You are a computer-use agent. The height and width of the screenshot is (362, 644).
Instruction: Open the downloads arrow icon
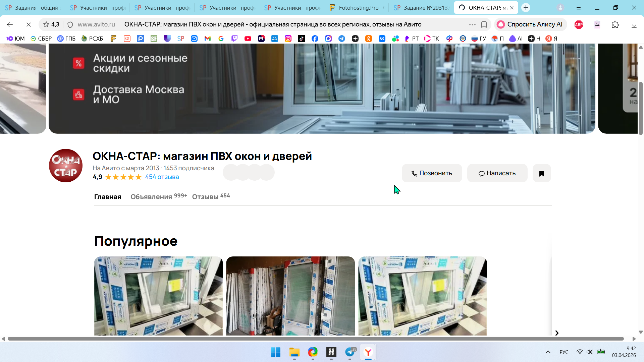pyautogui.click(x=634, y=24)
